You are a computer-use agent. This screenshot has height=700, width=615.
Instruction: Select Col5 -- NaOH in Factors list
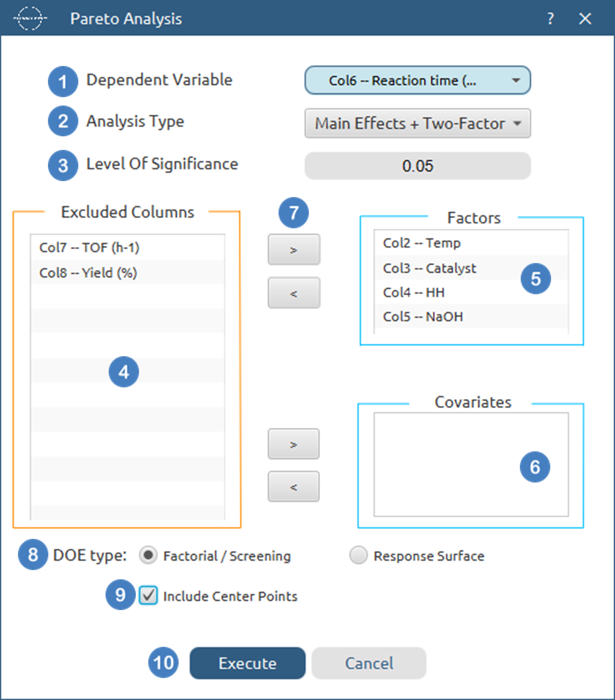(x=423, y=317)
